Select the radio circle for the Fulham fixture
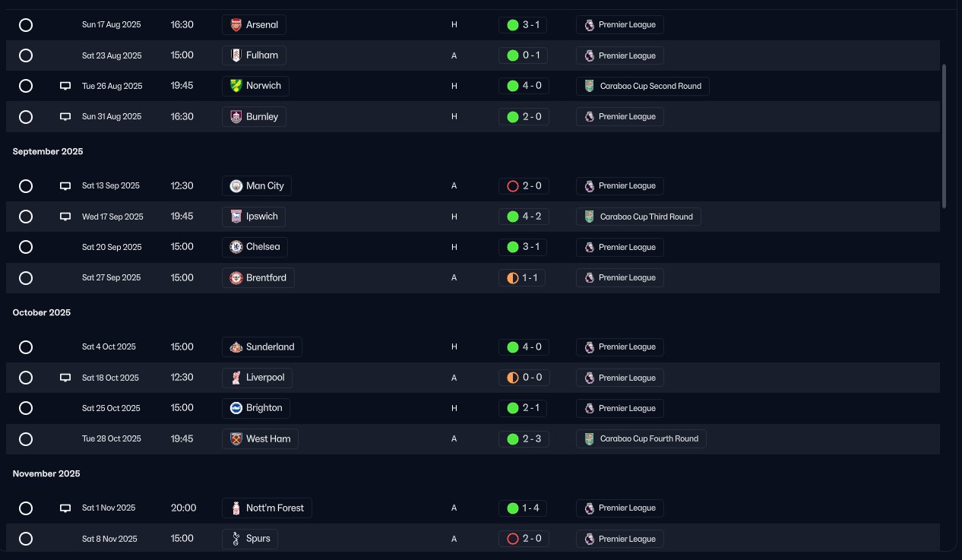The width and height of the screenshot is (962, 560). (26, 55)
